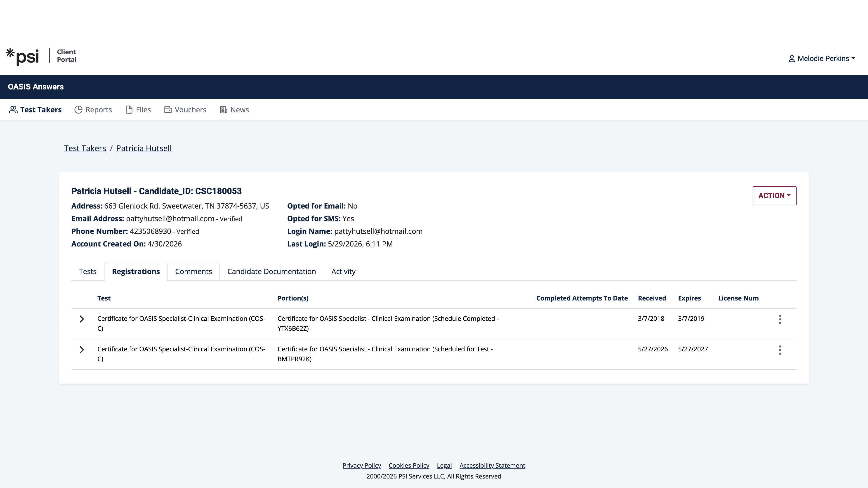This screenshot has width=868, height=488.
Task: Click the phone number 4235068930
Action: pos(150,231)
